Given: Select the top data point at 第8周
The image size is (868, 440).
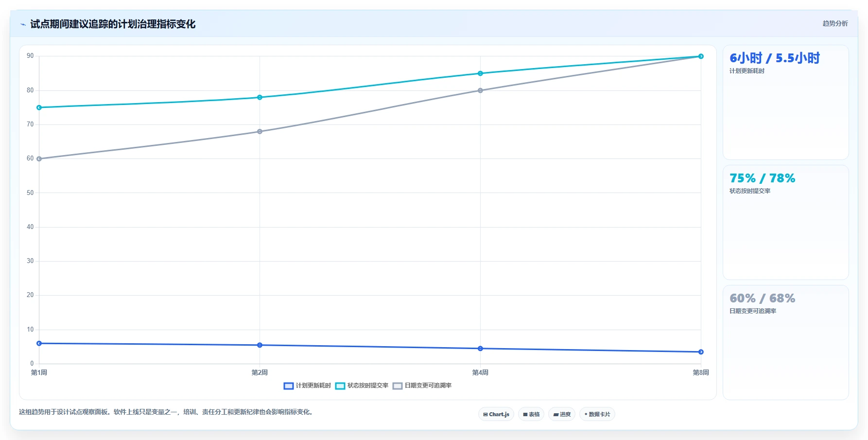Looking at the screenshot, I should click(x=701, y=56).
